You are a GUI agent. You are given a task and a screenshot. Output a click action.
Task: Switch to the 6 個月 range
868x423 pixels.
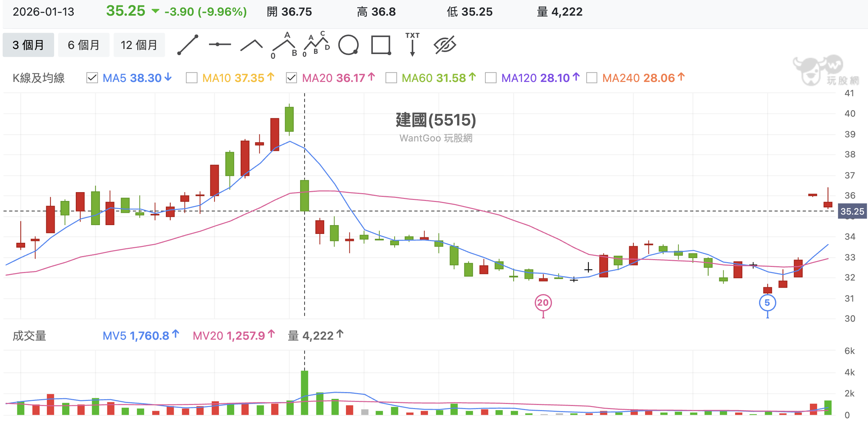click(84, 45)
